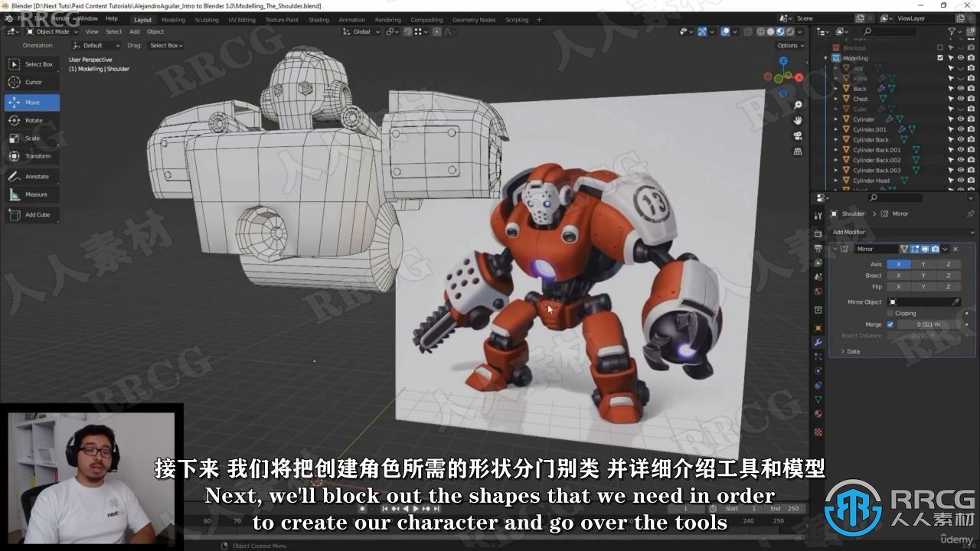Image resolution: width=980 pixels, height=551 pixels.
Task: Toggle Back object eye visibility
Action: [961, 89]
